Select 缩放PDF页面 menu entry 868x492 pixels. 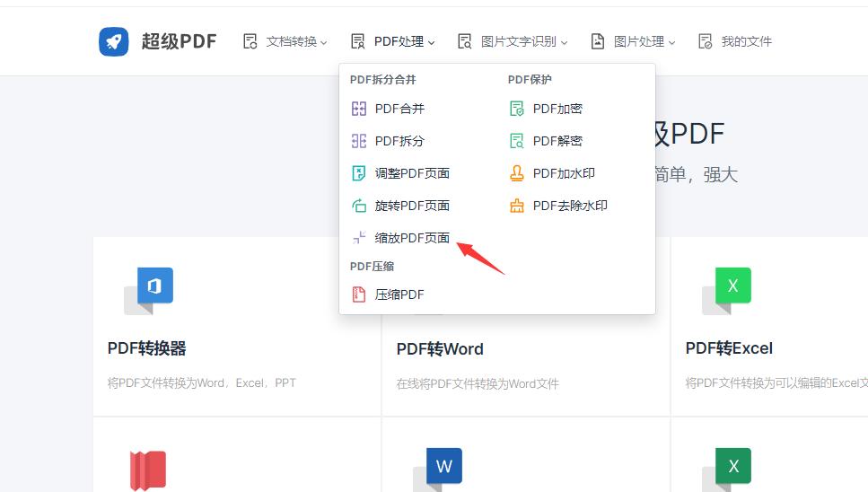coord(412,238)
